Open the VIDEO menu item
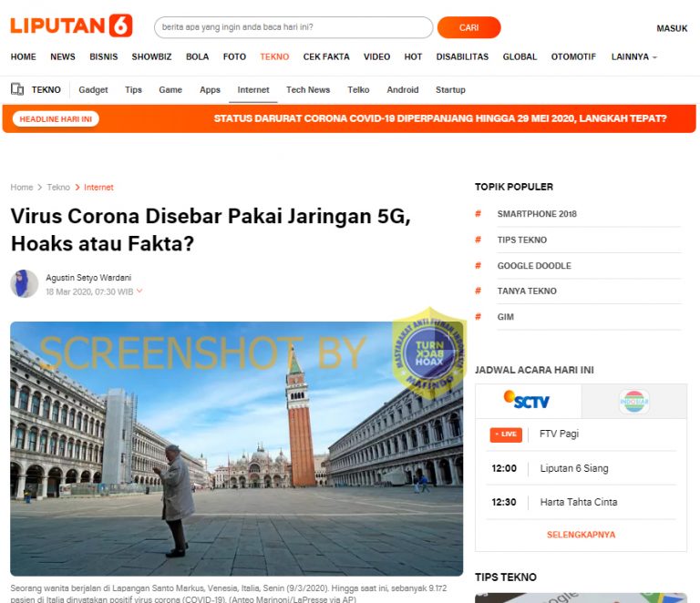700x603 pixels. coord(376,56)
